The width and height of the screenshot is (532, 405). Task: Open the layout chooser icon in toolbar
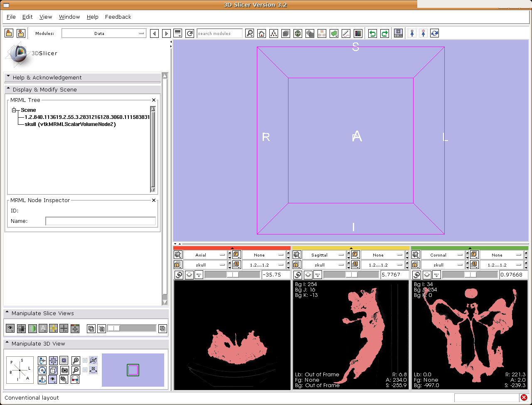tap(398, 33)
